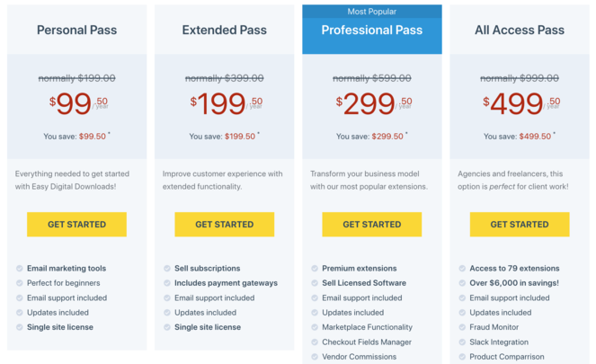
Task: Click checkmark icon beside Premium extensions
Action: (315, 268)
